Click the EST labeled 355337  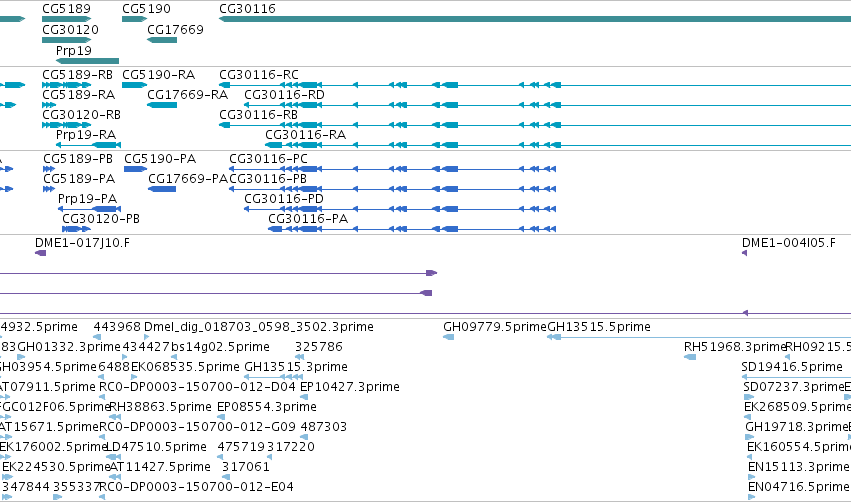(77, 486)
